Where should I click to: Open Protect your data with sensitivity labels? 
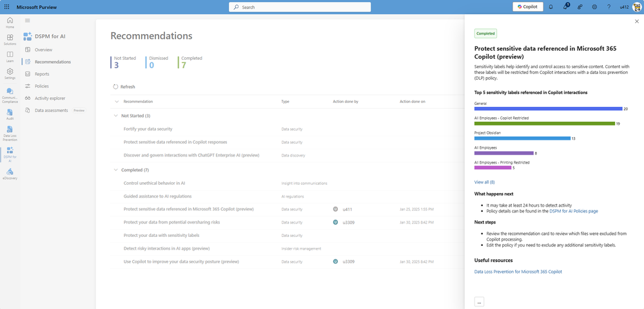pos(161,235)
